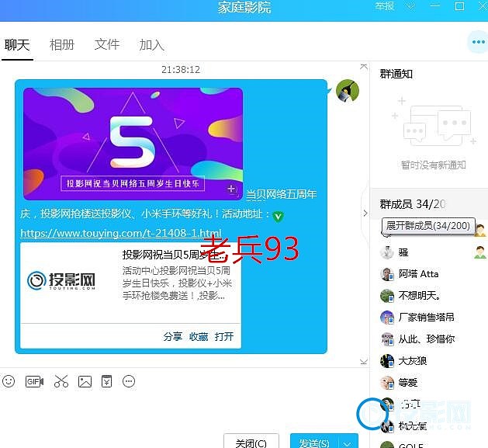Click the 当贝网络五周年 linked text
The width and height of the screenshot is (488, 448).
pos(282,194)
